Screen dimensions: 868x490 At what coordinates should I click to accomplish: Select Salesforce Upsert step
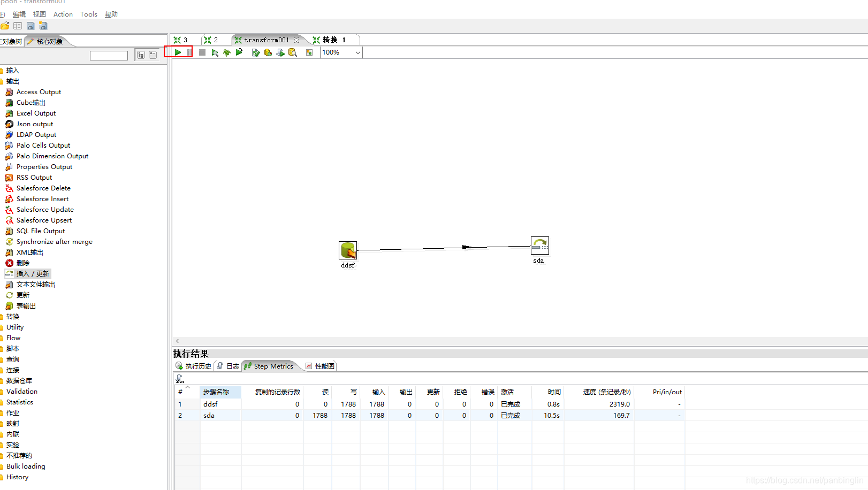pos(44,220)
